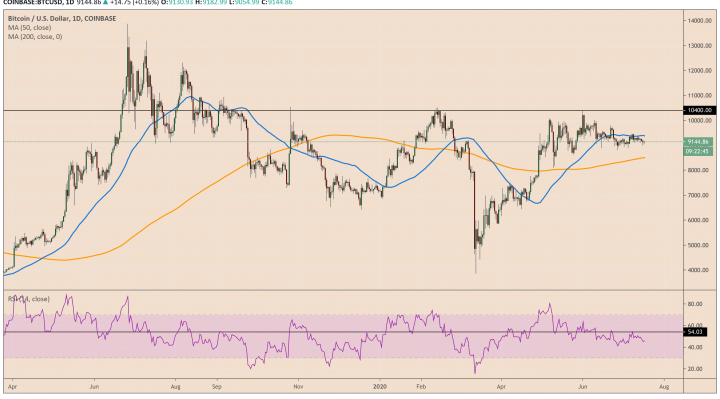Click the Nov label on the time axis

coord(298,387)
